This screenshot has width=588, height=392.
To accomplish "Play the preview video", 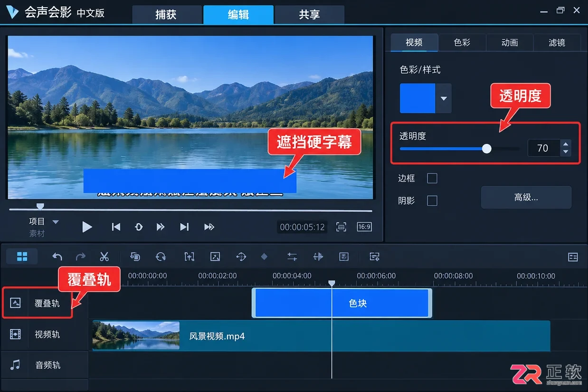I will coord(87,227).
